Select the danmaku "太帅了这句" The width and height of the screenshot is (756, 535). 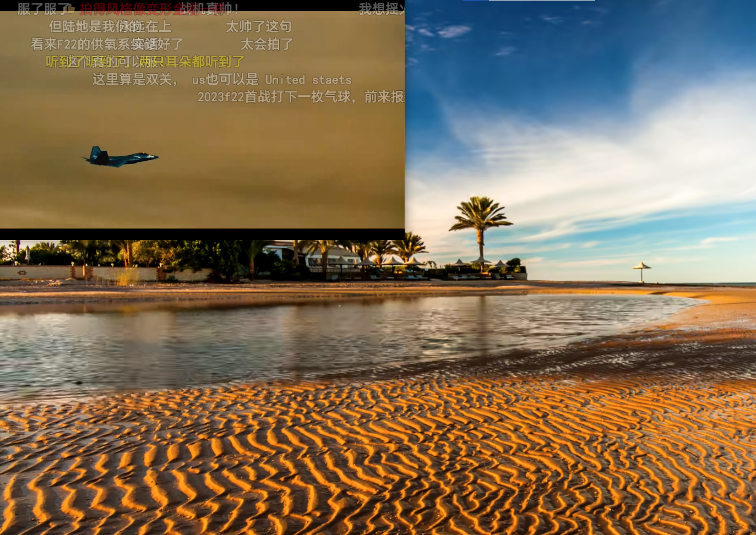(x=259, y=26)
